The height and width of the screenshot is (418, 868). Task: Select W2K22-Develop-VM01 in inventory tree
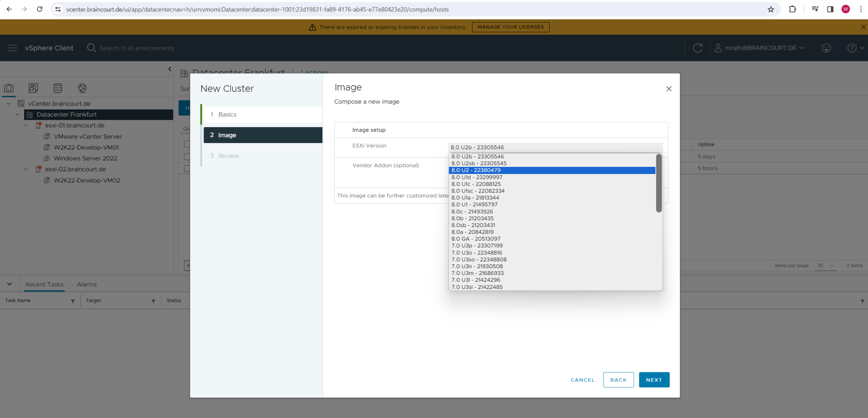point(86,147)
